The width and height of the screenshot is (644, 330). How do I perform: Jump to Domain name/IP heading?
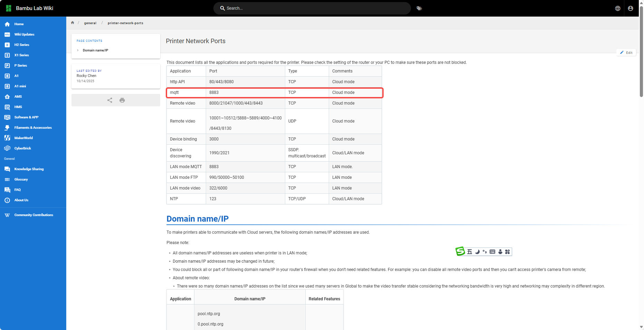click(x=198, y=219)
